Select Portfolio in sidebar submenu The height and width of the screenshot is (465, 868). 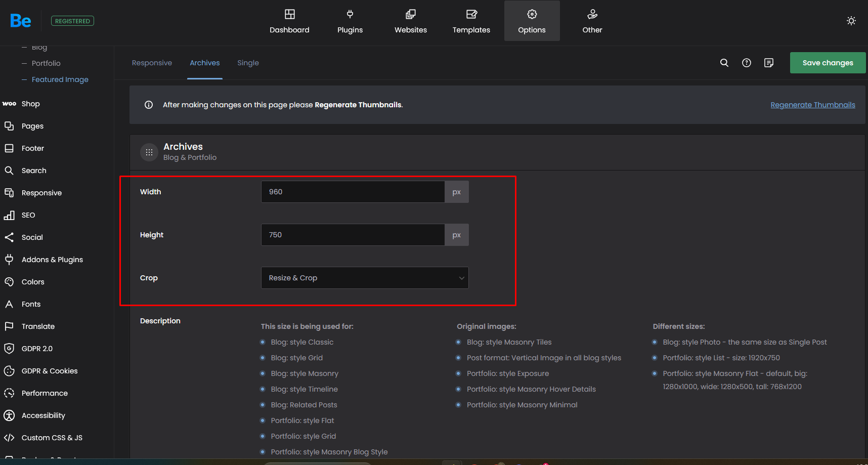[46, 63]
